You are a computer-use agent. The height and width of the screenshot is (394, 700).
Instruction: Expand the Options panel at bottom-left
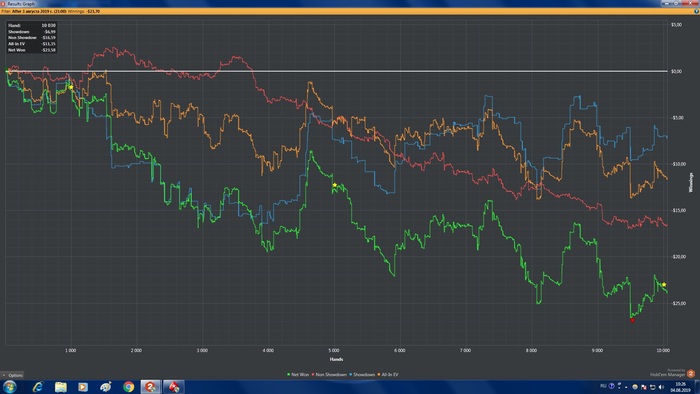point(12,375)
